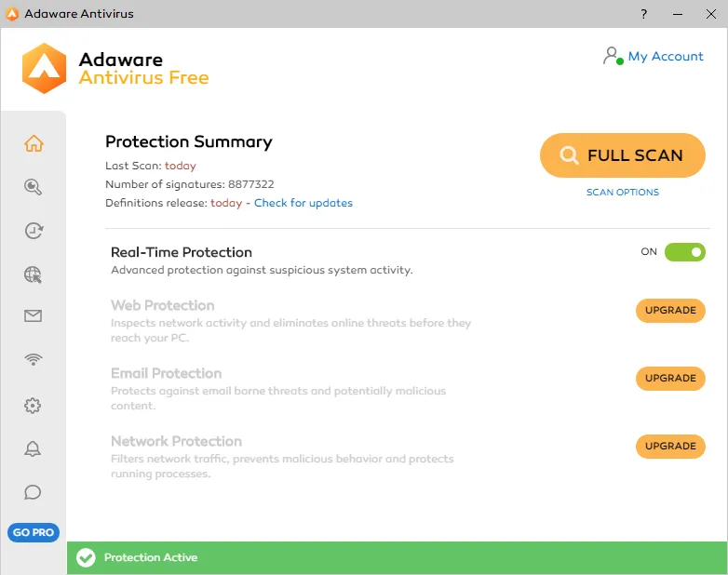This screenshot has height=575, width=728.
Task: Open the Home sidebar icon
Action: tap(34, 143)
